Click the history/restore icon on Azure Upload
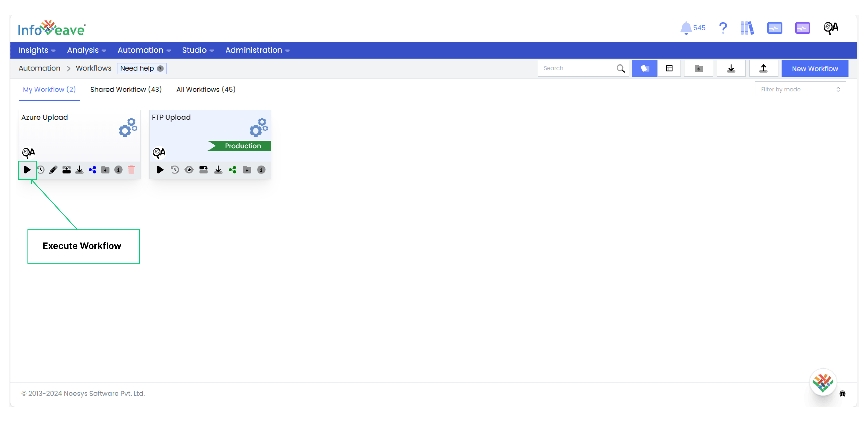This screenshot has width=868, height=422. (x=40, y=170)
